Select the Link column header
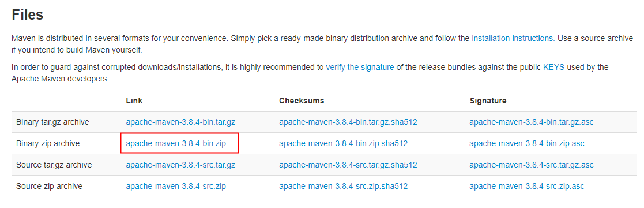644x208 pixels. pyautogui.click(x=134, y=101)
